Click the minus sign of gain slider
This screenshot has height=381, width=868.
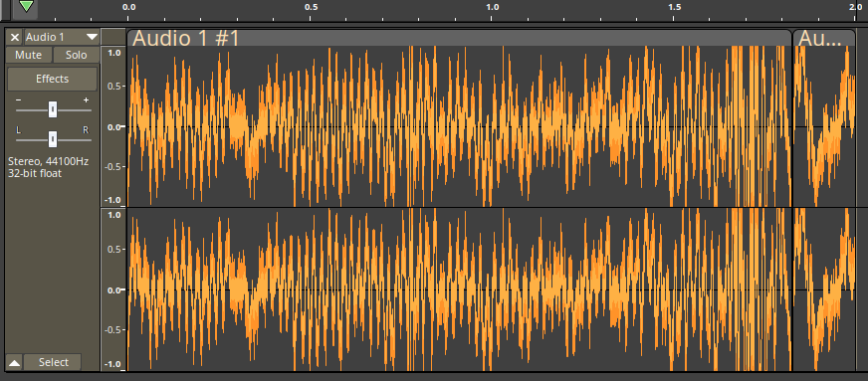click(19, 100)
